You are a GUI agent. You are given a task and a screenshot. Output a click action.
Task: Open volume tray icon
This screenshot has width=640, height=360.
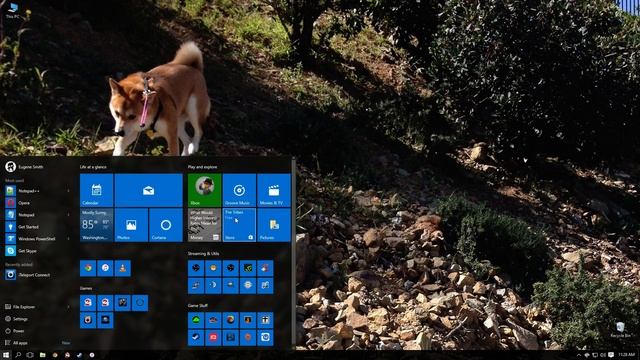tap(603, 355)
